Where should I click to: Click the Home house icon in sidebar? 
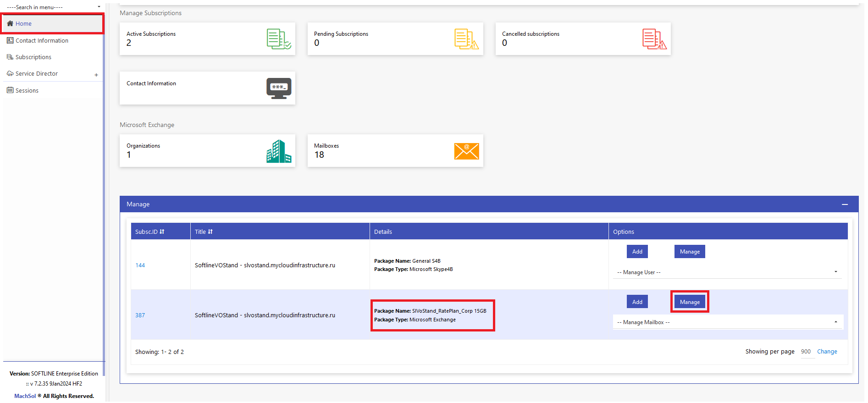click(x=10, y=23)
